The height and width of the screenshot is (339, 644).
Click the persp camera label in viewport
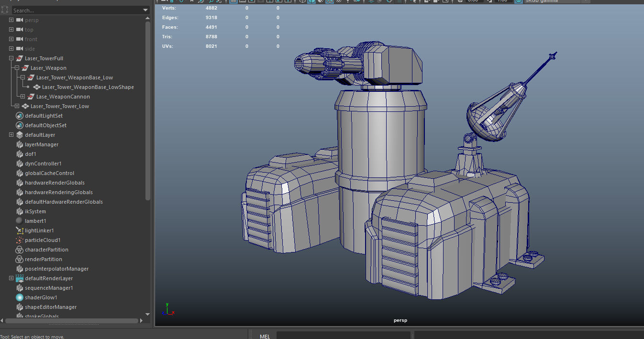click(x=400, y=320)
